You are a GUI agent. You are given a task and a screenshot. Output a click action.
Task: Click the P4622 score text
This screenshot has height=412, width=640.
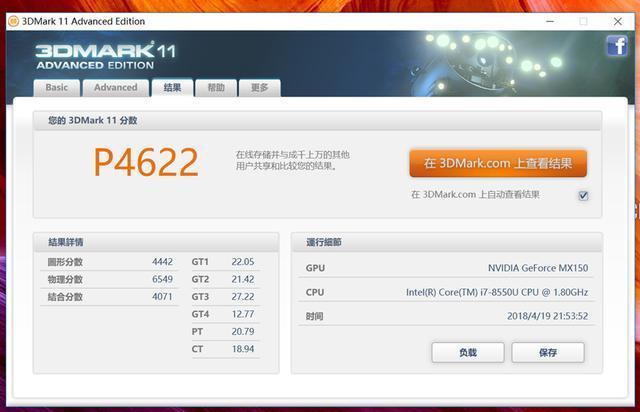[146, 163]
